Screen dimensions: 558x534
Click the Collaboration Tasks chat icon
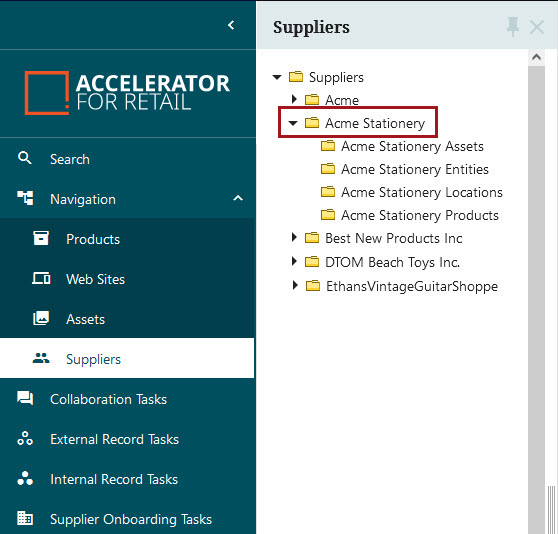coord(25,398)
